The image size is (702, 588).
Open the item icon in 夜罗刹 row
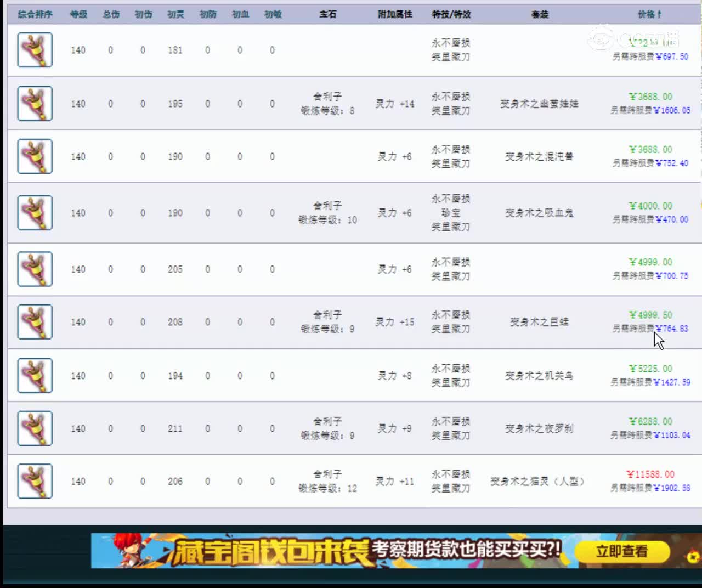pyautogui.click(x=35, y=428)
